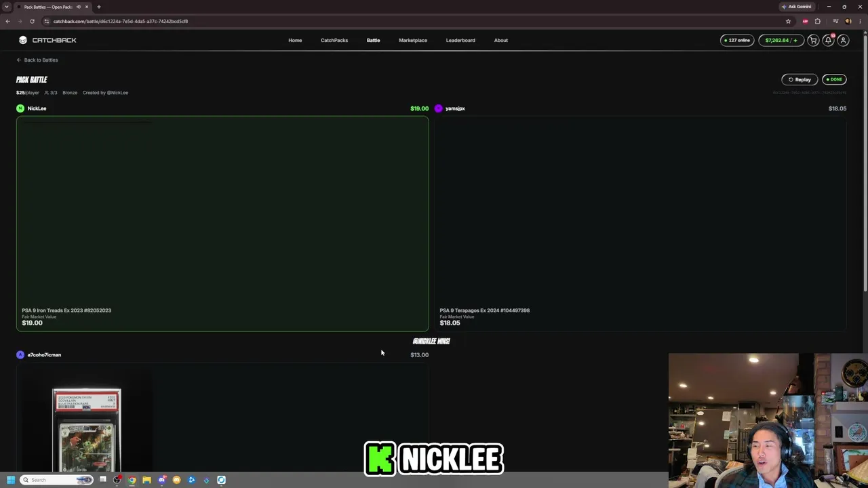Open OBS Studio from the taskbar

117,480
